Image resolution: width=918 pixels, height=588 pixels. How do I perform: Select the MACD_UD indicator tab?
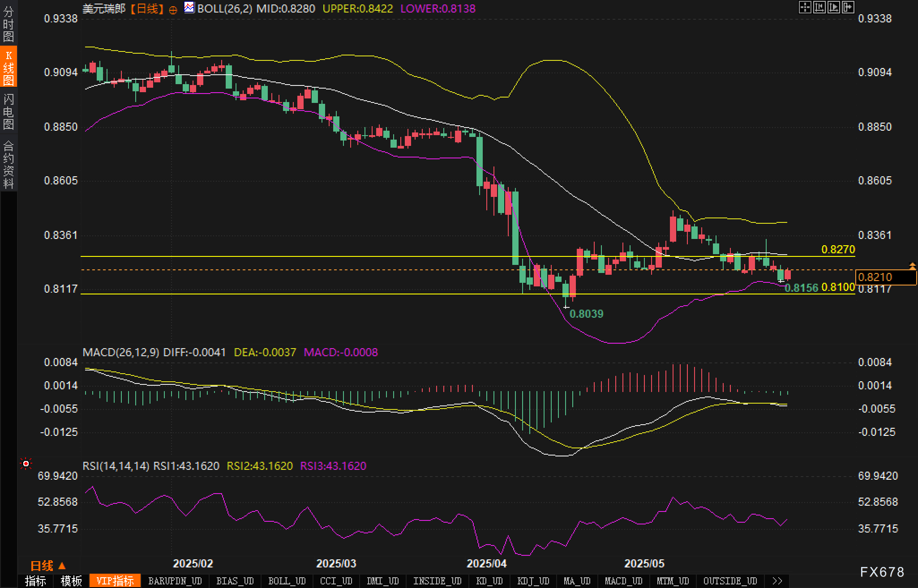point(623,581)
